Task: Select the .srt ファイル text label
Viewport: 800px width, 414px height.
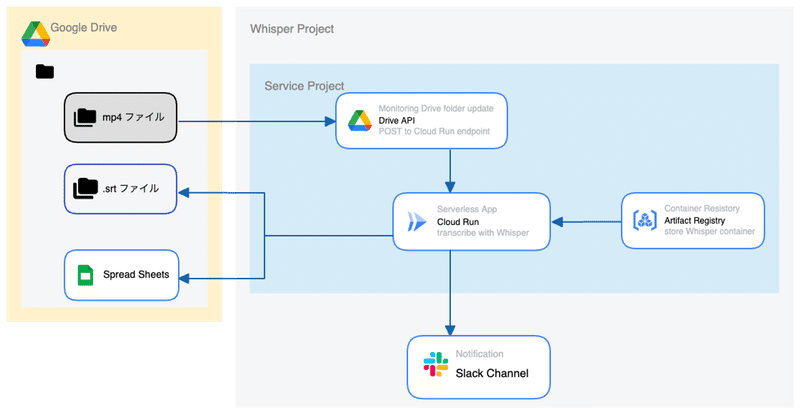Action: pyautogui.click(x=131, y=189)
